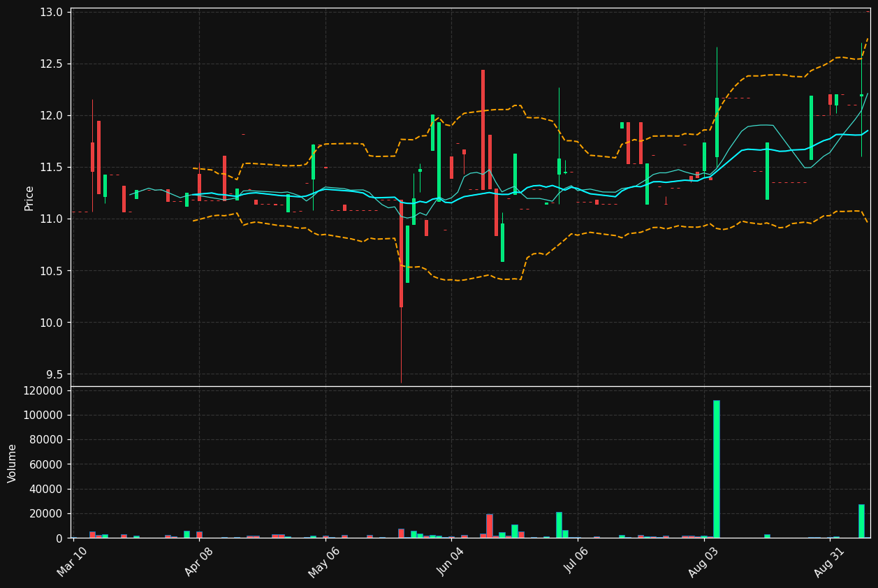This screenshot has width=878, height=588.
Task: Click the Jul 06 date label
Action: point(577,562)
